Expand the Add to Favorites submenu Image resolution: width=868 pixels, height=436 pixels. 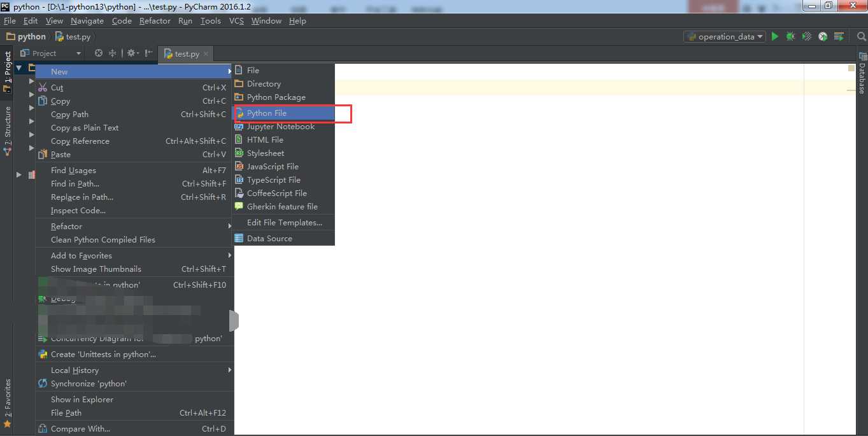tap(134, 255)
